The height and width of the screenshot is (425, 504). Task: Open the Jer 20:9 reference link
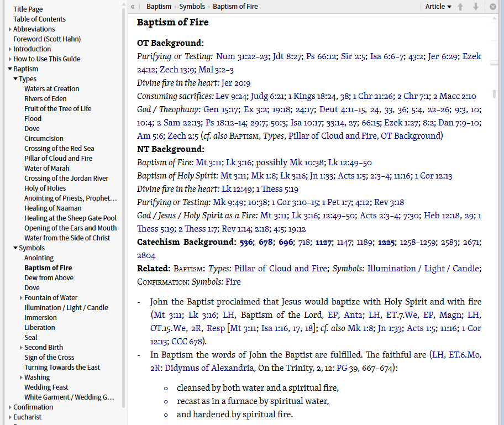(x=236, y=83)
